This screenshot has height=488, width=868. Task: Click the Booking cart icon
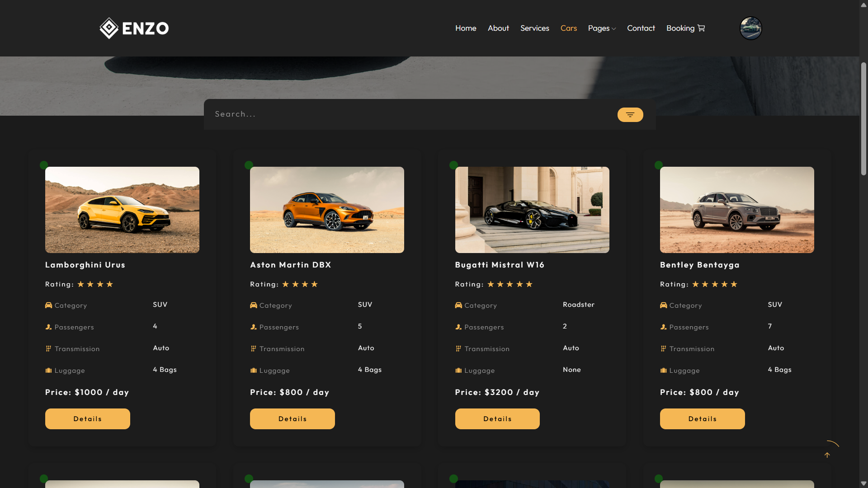[701, 28]
